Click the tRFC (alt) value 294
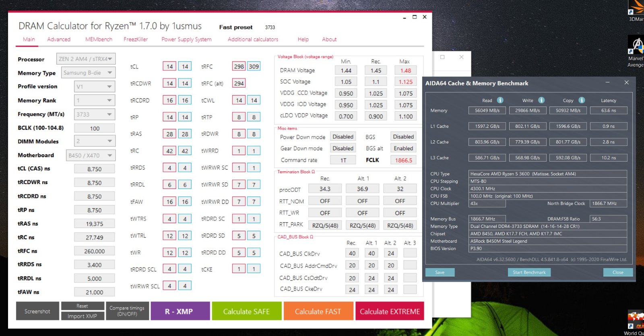Image resolution: width=644 pixels, height=336 pixels. tap(239, 83)
